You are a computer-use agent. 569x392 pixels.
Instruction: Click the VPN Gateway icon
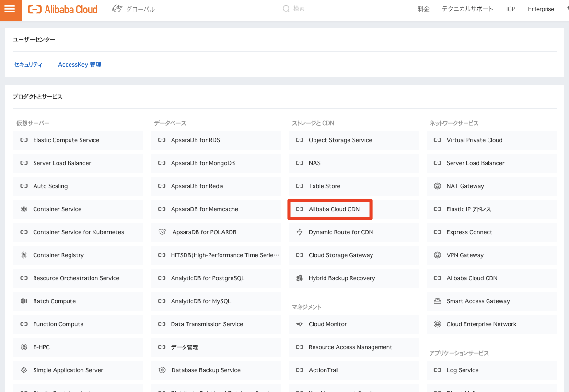click(x=437, y=255)
